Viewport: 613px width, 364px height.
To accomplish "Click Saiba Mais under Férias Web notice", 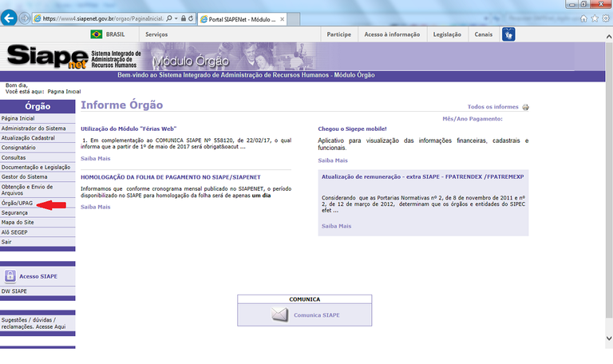I will [95, 158].
